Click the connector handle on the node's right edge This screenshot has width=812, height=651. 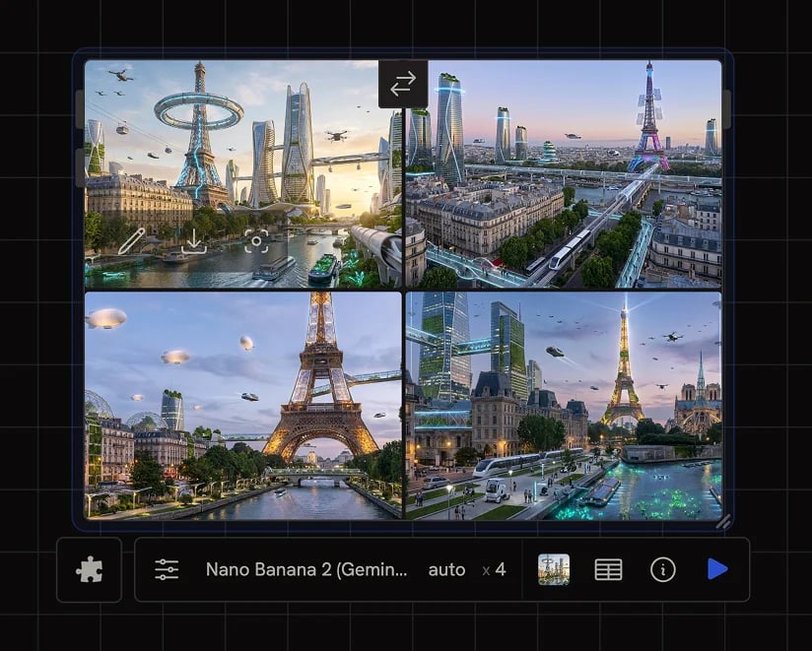(727, 109)
